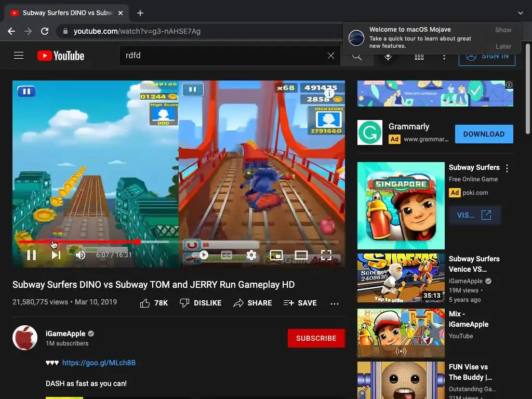This screenshot has width=532, height=399.
Task: Open the video info card icon
Action: 329,92
